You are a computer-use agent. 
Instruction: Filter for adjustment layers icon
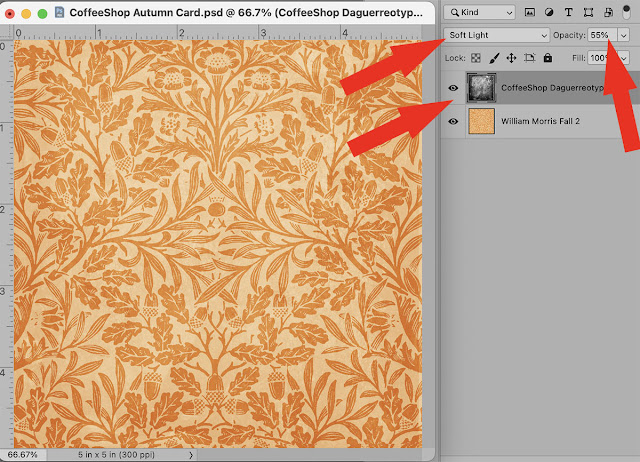tap(549, 13)
